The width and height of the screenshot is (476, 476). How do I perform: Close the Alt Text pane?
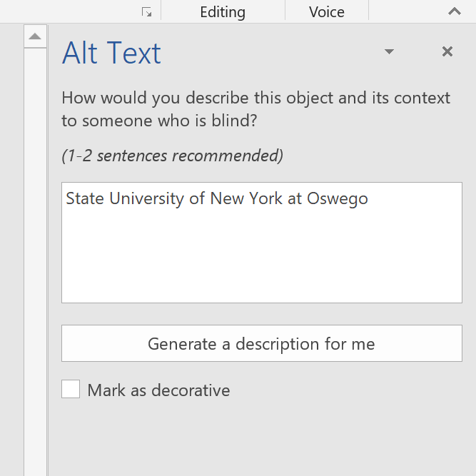tap(447, 51)
